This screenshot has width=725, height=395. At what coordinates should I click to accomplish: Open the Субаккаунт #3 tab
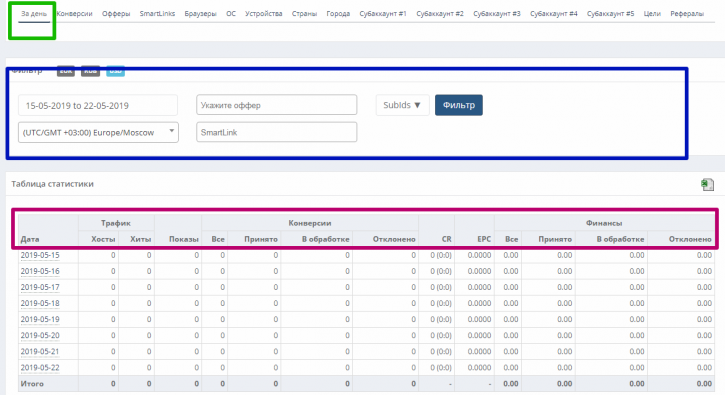pos(497,14)
